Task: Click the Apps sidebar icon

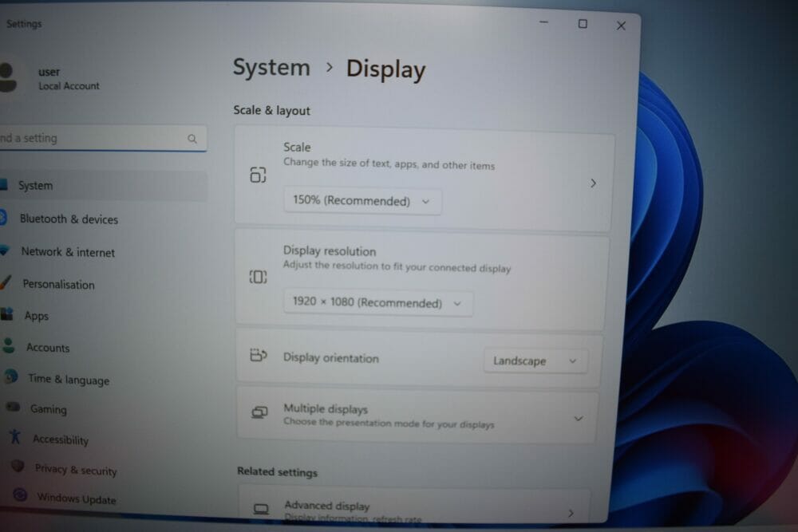Action: pos(6,313)
